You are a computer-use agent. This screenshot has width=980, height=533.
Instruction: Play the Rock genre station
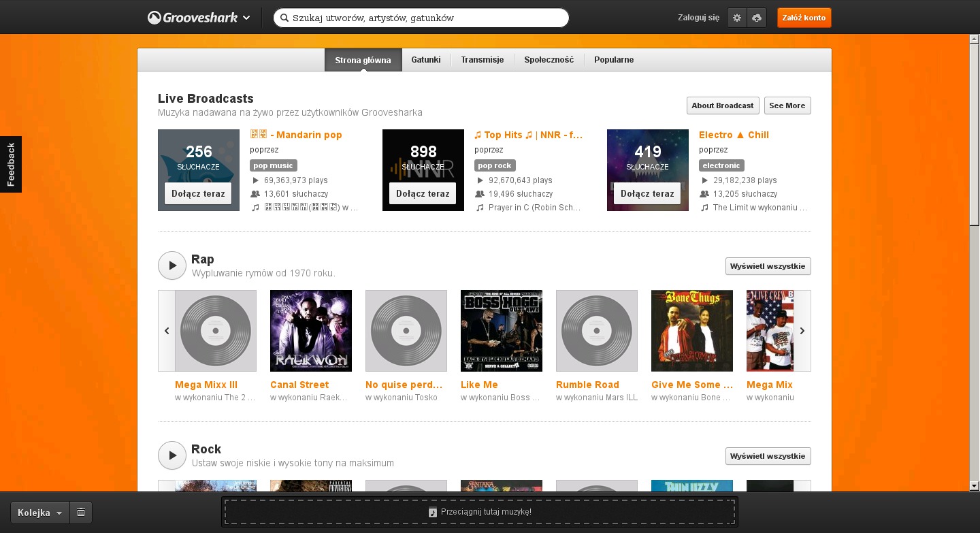[x=172, y=455]
